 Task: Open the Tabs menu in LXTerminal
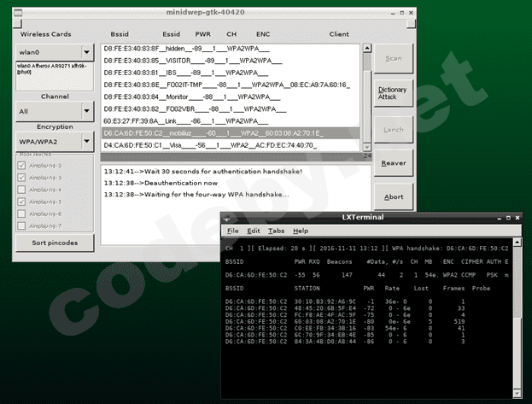(x=276, y=231)
